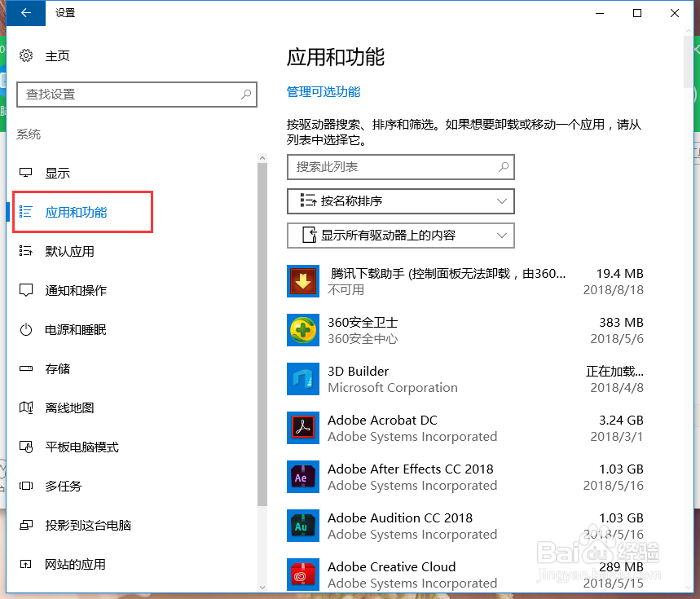
Task: Click the Adobe Creative Cloud icon
Action: coord(303,575)
